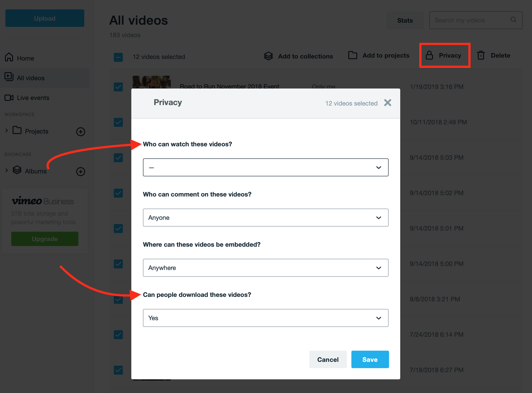532x393 pixels.
Task: Close the Privacy dialog with X
Action: point(388,103)
